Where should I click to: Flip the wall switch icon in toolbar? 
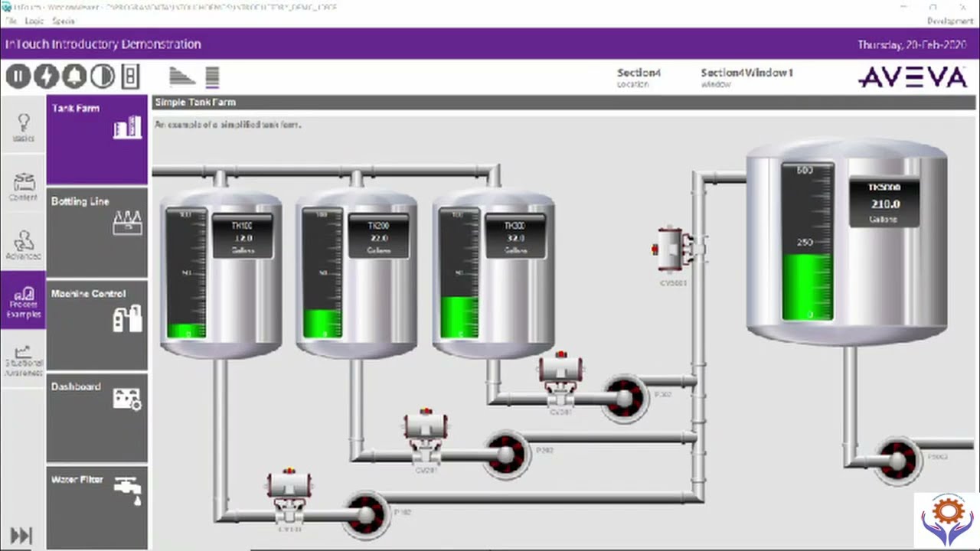click(x=130, y=76)
